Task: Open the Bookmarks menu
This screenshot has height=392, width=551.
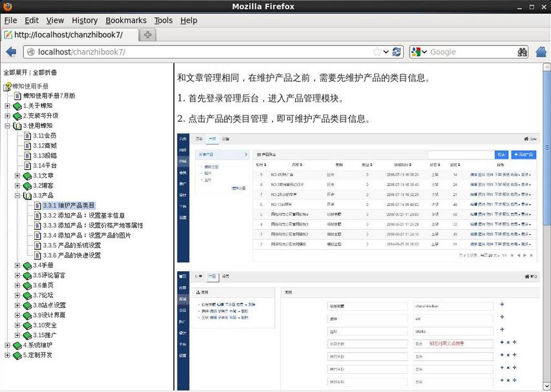Action: coord(126,20)
